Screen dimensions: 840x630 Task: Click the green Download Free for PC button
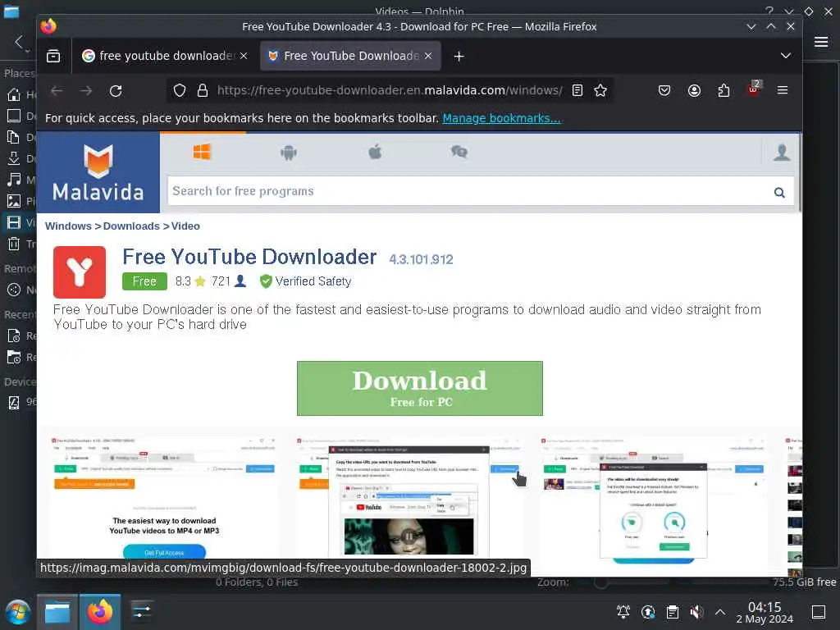[419, 388]
